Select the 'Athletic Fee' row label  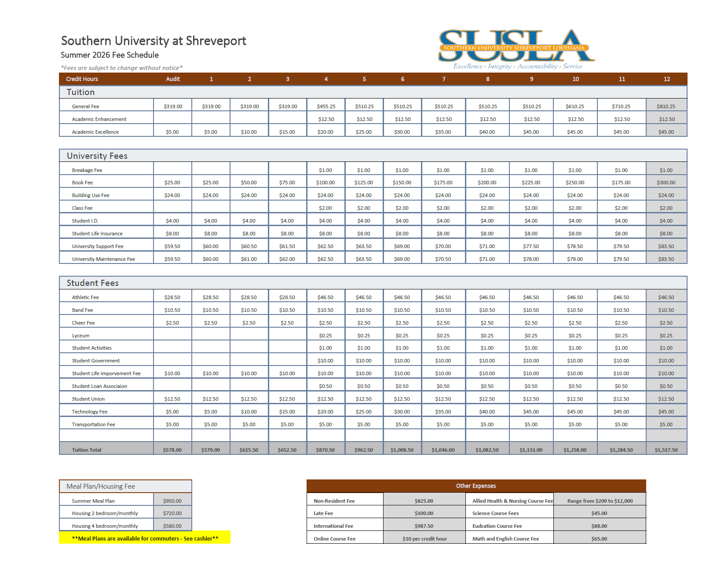85,297
